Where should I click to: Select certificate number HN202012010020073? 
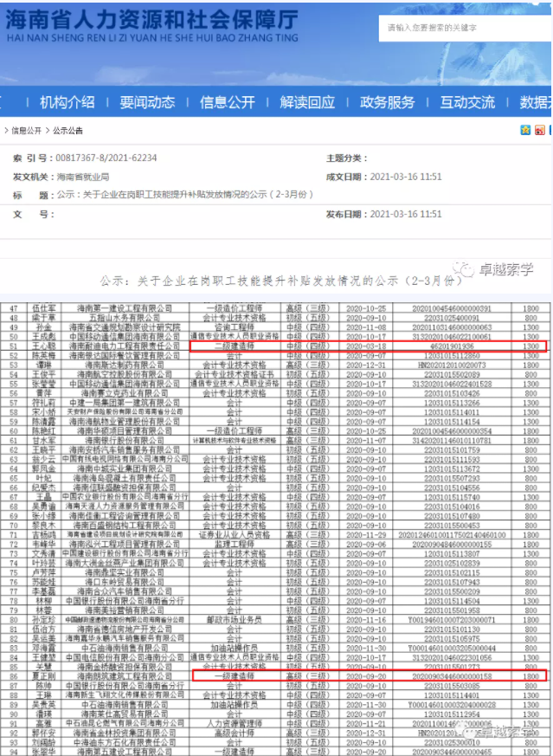(452, 365)
